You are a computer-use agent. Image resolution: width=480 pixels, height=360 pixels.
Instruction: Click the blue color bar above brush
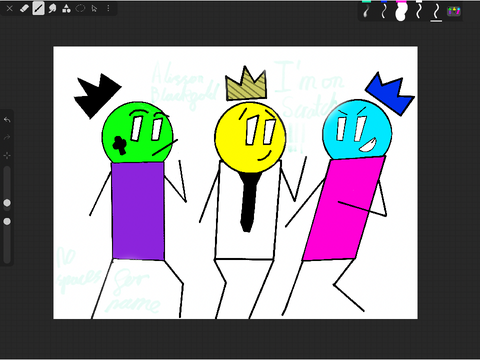[384, 1]
